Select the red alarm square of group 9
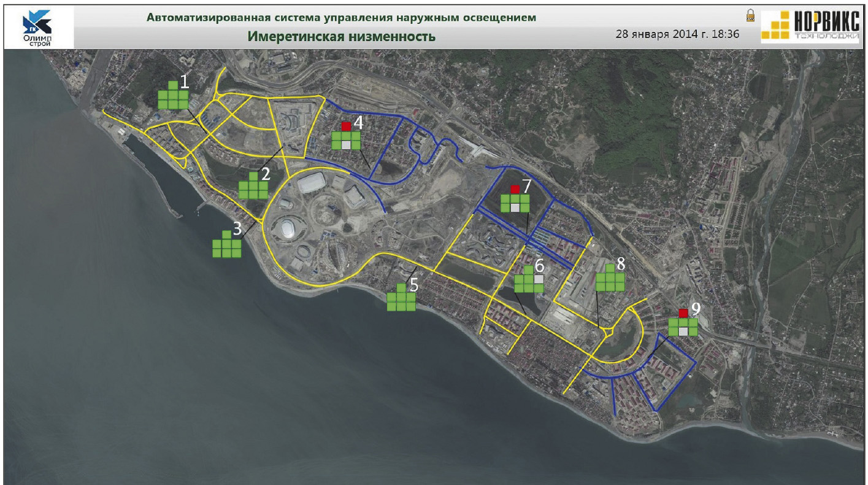The height and width of the screenshot is (485, 868). pyautogui.click(x=683, y=313)
